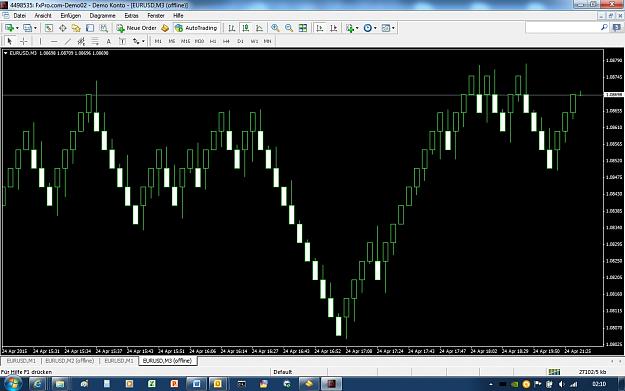625x391 pixels.
Task: Open Internet Explorer from the taskbar
Action: (x=37, y=384)
